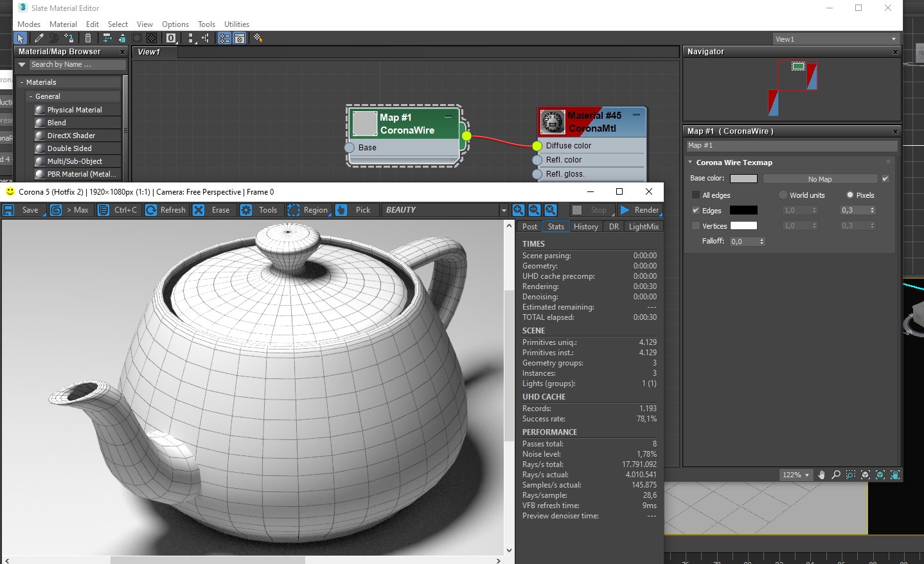Select the World units radio button
The image size is (924, 564).
tap(783, 195)
